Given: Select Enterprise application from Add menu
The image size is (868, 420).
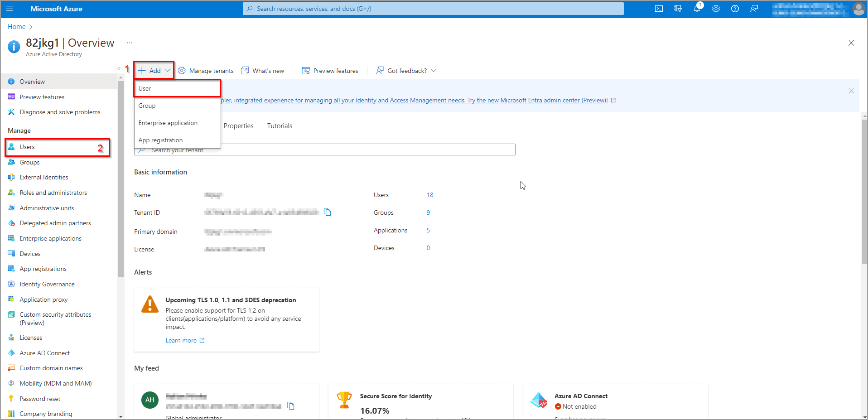Looking at the screenshot, I should [x=177, y=123].
